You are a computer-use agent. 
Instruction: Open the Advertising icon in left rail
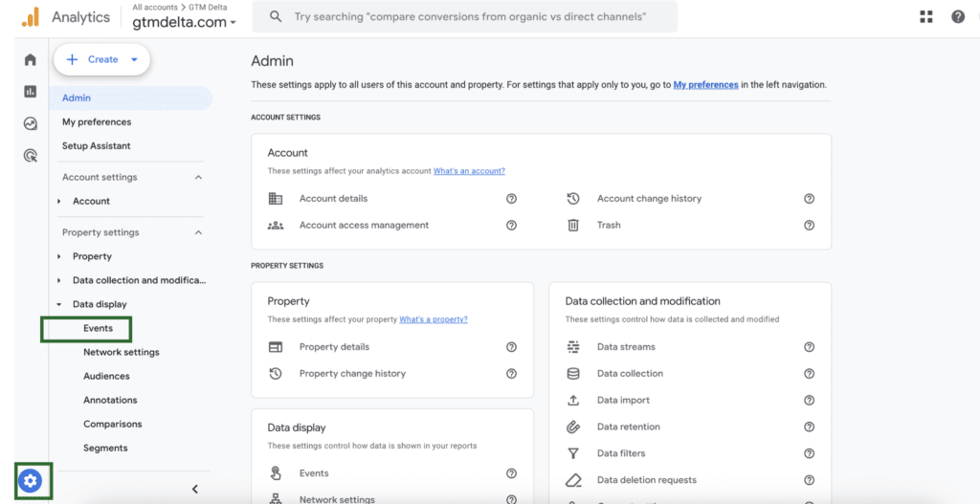click(31, 155)
